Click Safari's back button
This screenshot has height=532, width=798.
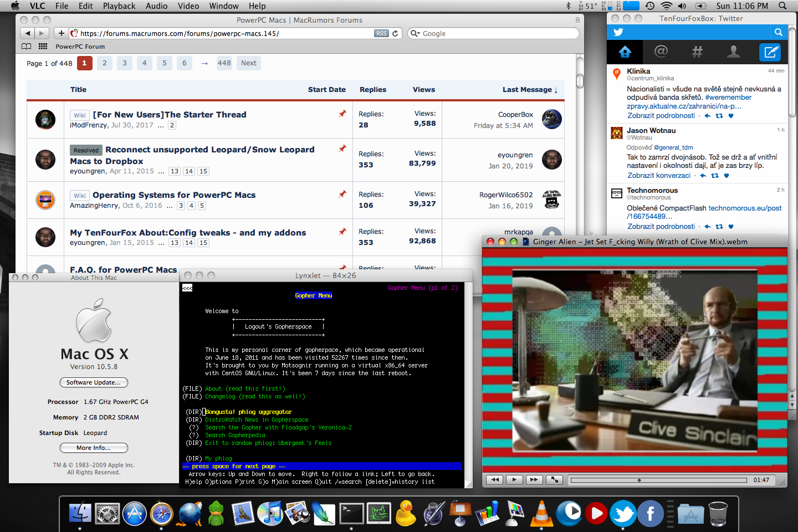point(27,33)
